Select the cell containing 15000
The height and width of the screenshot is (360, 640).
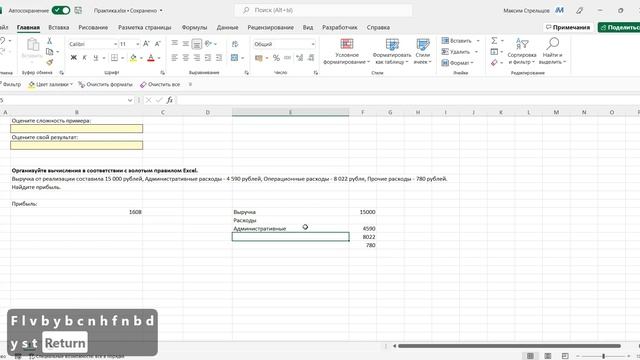coord(363,212)
